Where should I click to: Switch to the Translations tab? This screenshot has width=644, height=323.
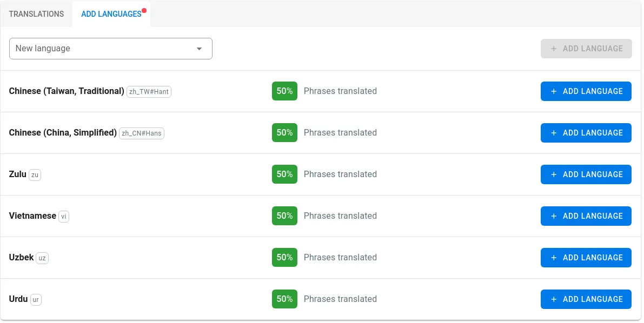(37, 14)
